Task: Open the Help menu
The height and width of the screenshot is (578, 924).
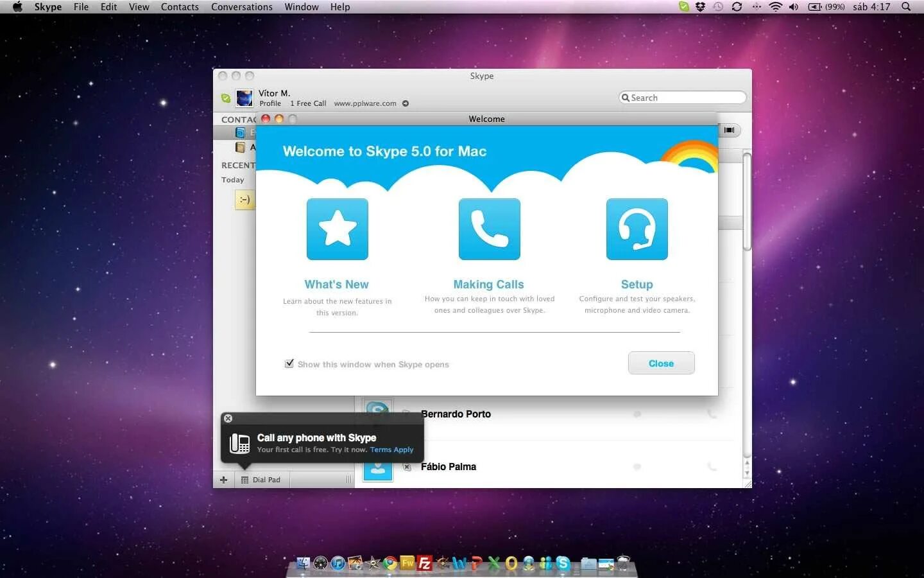Action: pyautogui.click(x=340, y=7)
